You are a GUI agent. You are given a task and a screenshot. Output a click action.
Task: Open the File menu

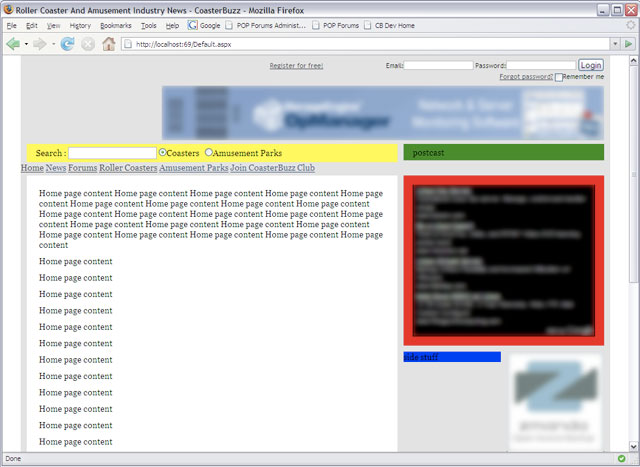pyautogui.click(x=11, y=25)
